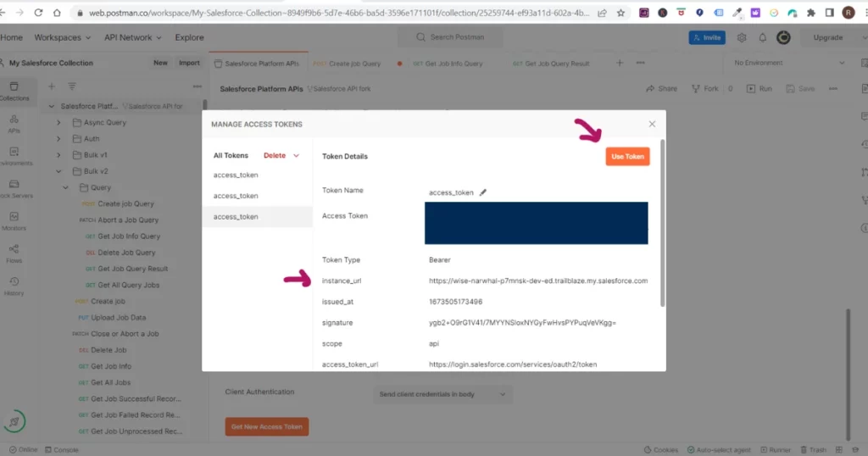Open the No Environment dropdown
The width and height of the screenshot is (868, 456).
tap(789, 63)
